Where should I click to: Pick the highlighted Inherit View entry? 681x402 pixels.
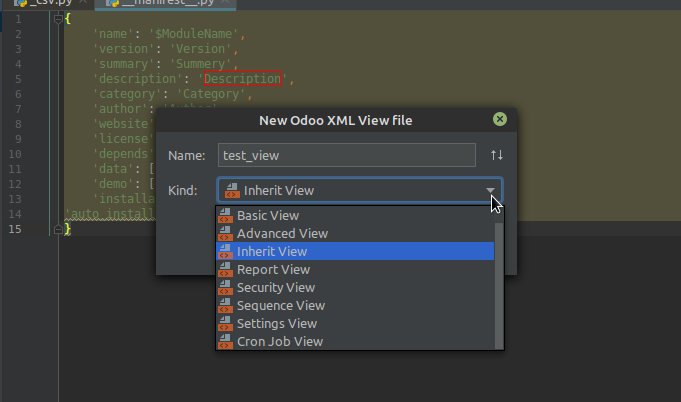(x=355, y=251)
